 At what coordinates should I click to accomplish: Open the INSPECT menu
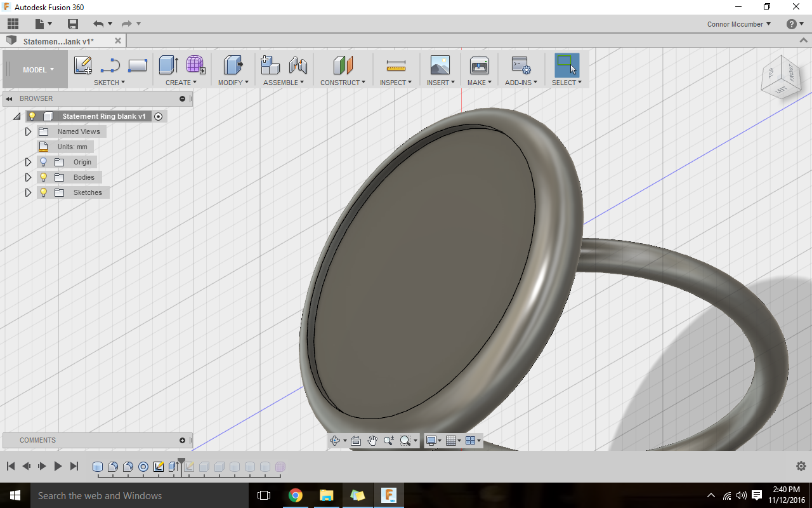[396, 83]
